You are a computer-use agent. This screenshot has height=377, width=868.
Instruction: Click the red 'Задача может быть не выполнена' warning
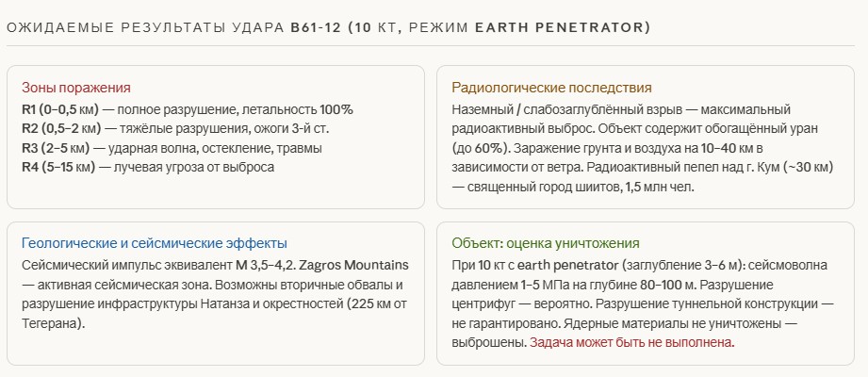point(631,343)
